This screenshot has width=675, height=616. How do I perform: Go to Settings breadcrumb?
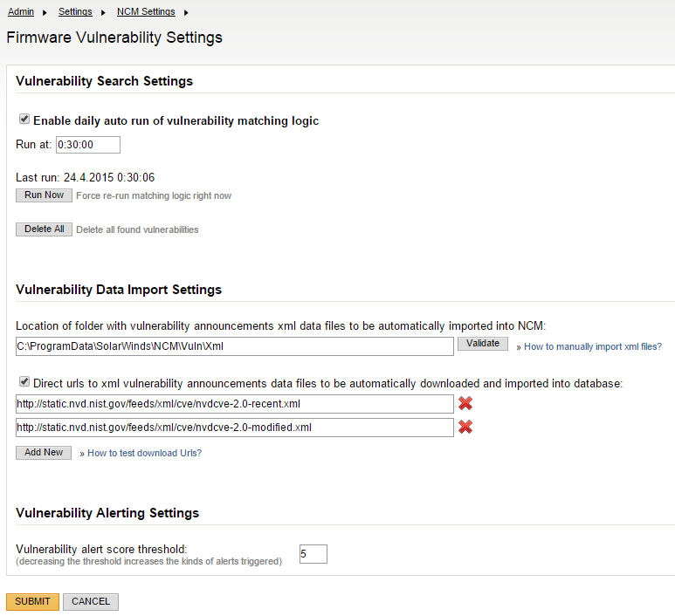pos(76,12)
